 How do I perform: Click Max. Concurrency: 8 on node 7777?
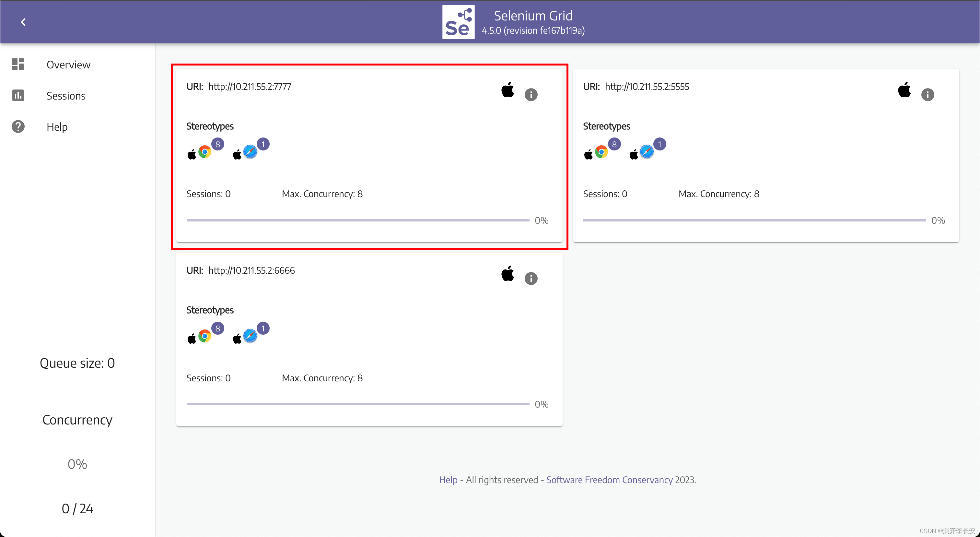pos(322,194)
